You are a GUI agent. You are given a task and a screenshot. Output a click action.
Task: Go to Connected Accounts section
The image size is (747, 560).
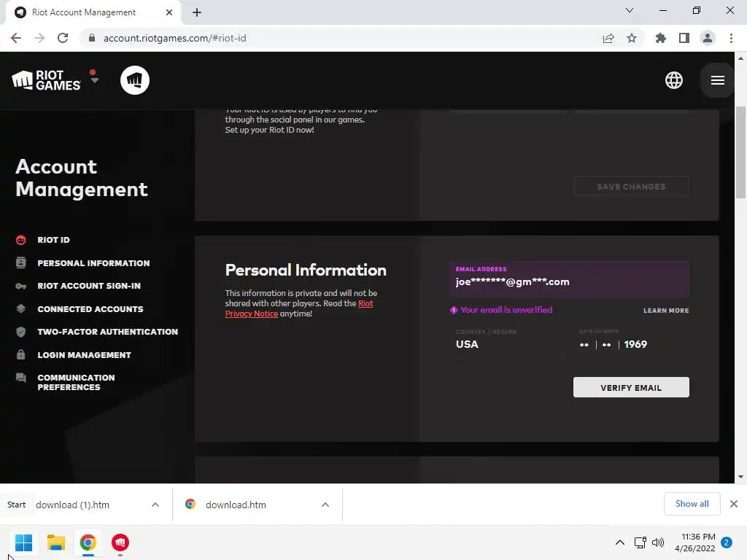pyautogui.click(x=90, y=309)
